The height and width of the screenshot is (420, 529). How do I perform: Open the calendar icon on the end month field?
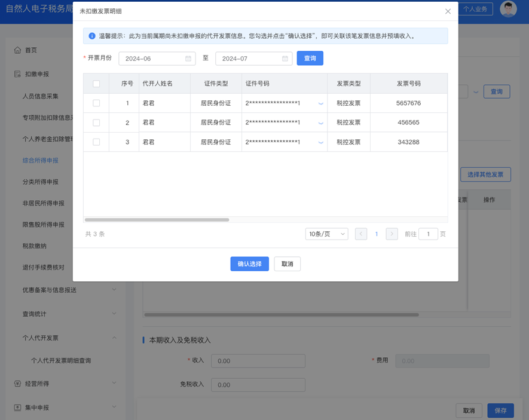coord(286,59)
